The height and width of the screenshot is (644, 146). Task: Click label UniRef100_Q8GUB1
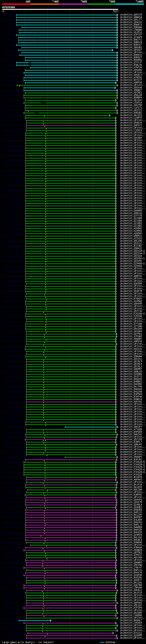131,47
